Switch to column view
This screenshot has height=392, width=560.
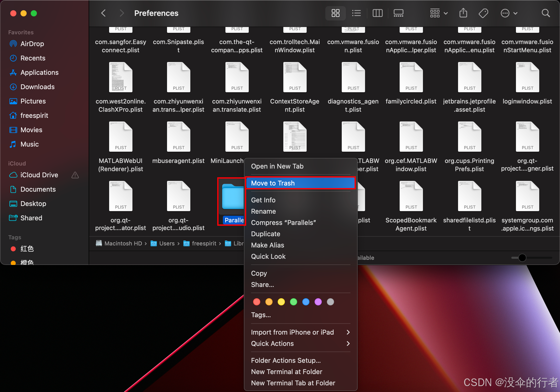377,13
